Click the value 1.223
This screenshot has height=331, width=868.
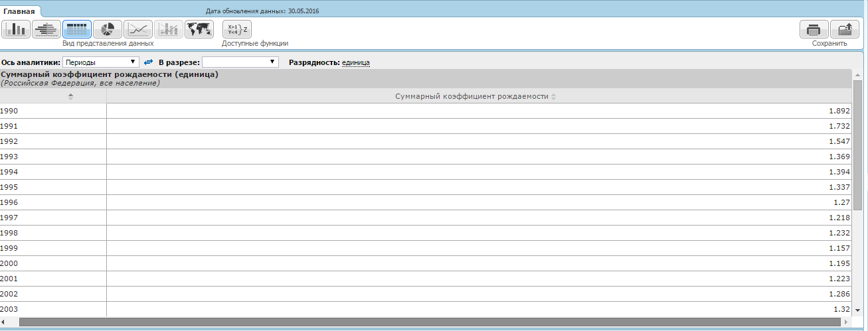839,279
